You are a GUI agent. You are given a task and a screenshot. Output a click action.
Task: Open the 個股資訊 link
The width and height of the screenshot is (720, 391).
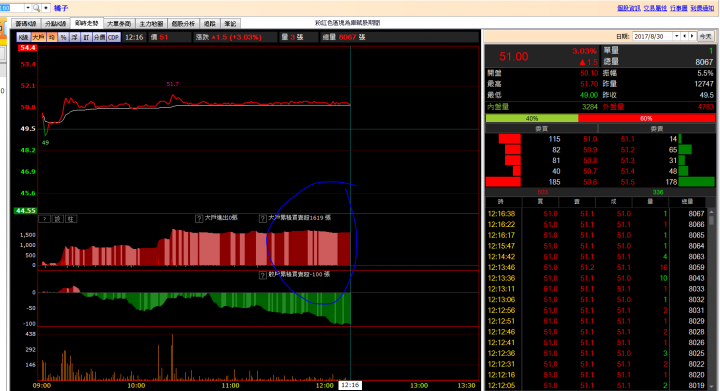tap(629, 8)
